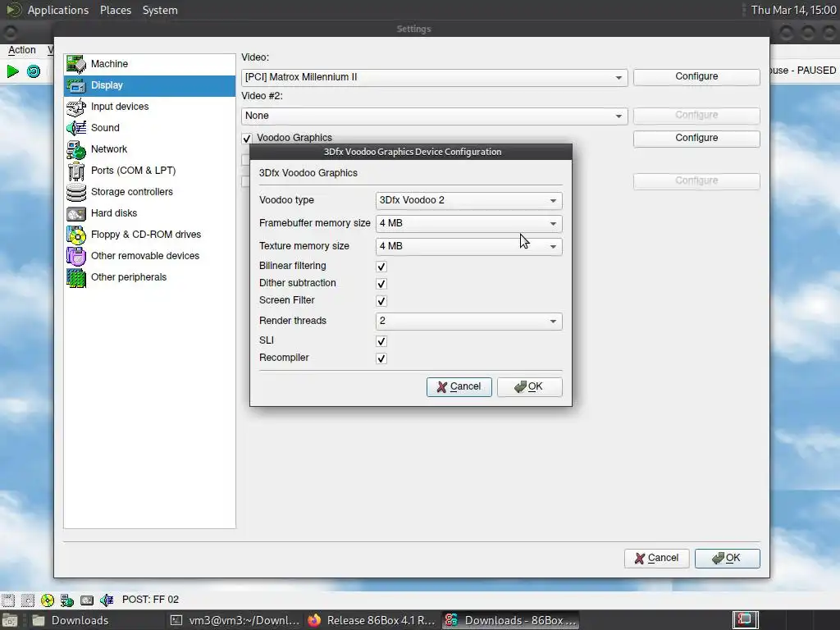Switch to Firefox Release 86Box taskbar item

point(372,620)
